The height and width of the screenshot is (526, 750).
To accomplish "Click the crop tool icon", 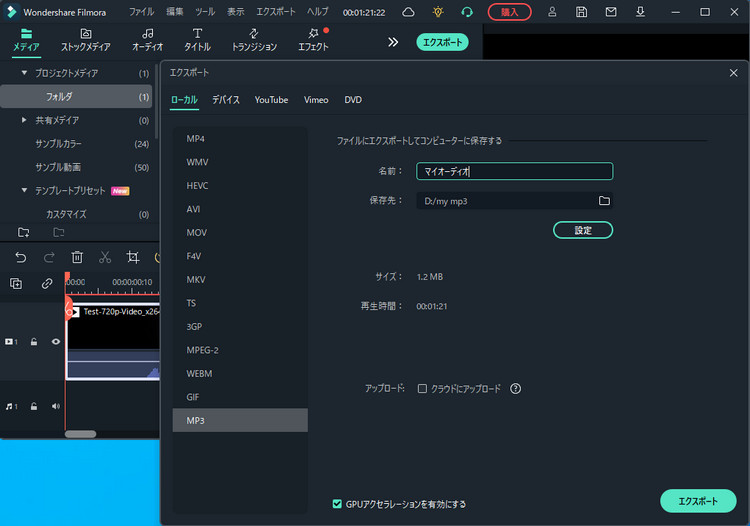I will 132,257.
